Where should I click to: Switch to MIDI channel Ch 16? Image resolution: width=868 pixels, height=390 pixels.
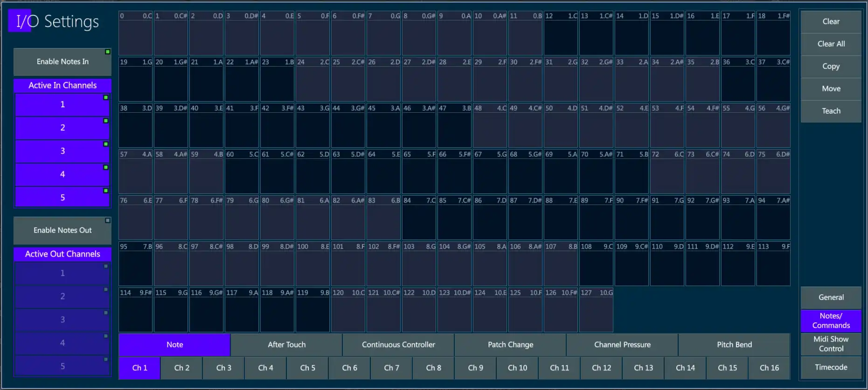click(769, 368)
